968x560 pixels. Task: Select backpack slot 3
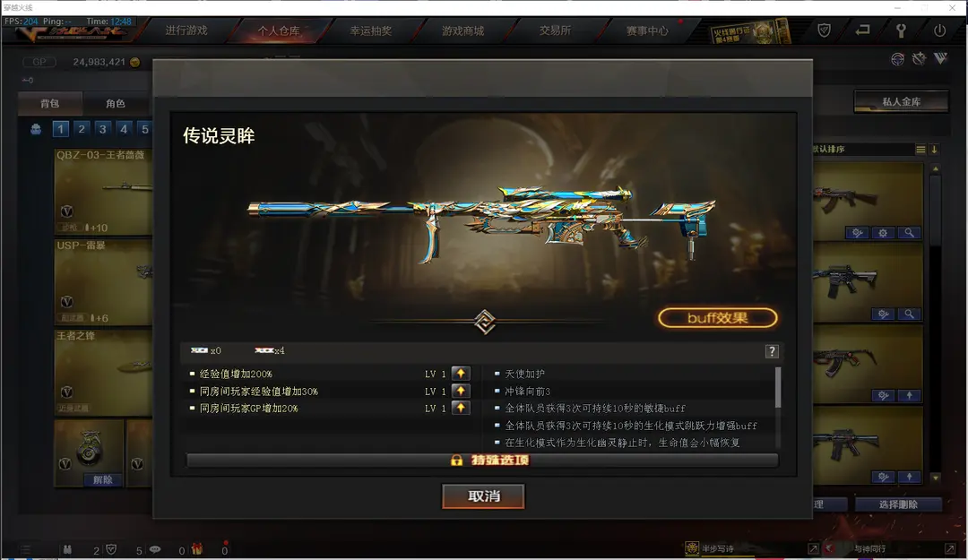pyautogui.click(x=102, y=129)
